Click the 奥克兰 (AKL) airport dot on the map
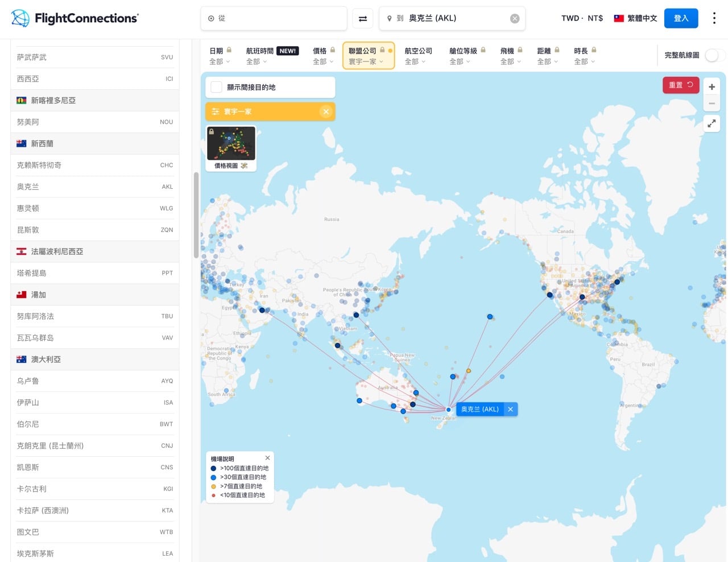This screenshot has height=562, width=728. click(x=449, y=410)
